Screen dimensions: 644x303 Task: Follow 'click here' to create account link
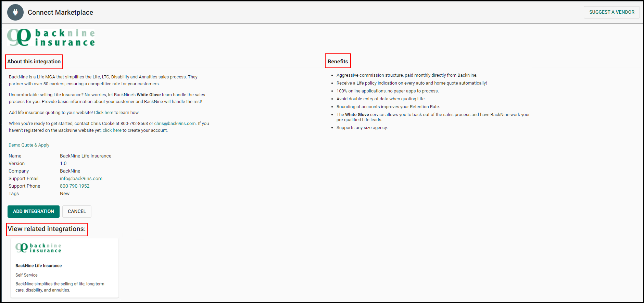pyautogui.click(x=112, y=130)
